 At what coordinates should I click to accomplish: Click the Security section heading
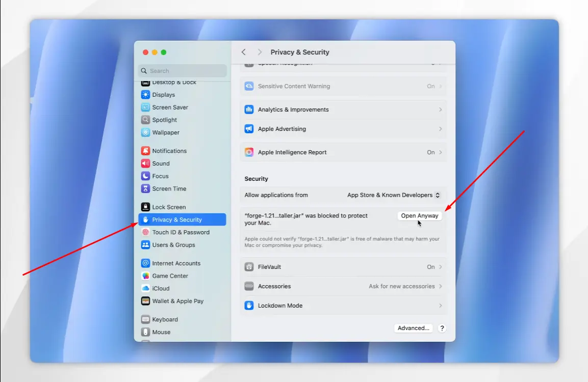(256, 179)
